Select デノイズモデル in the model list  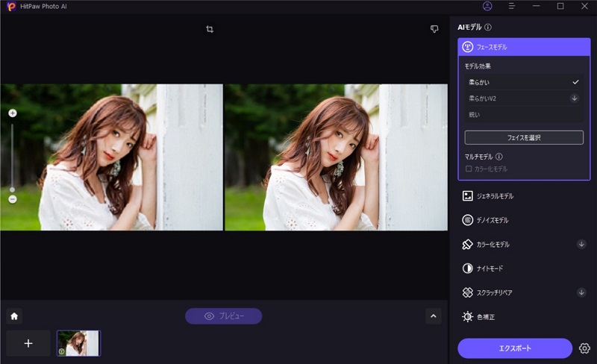coord(524,220)
